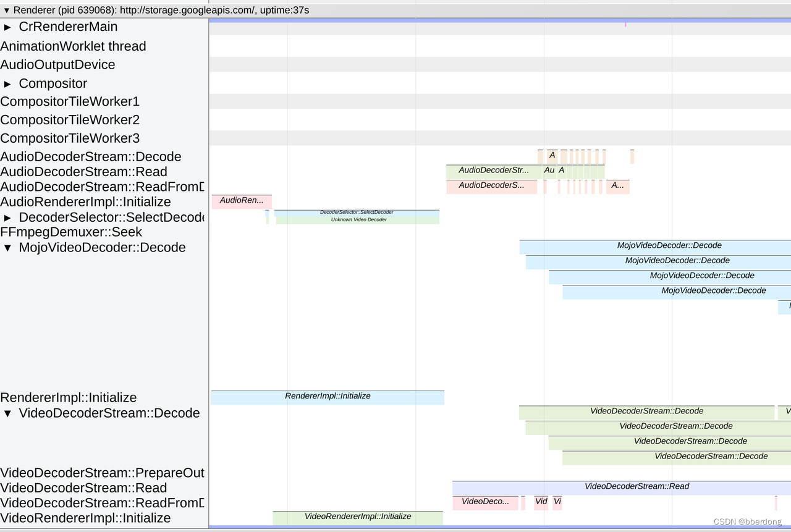The height and width of the screenshot is (532, 791).
Task: Select the VideoDecoderStream::Read track label
Action: click(x=83, y=488)
